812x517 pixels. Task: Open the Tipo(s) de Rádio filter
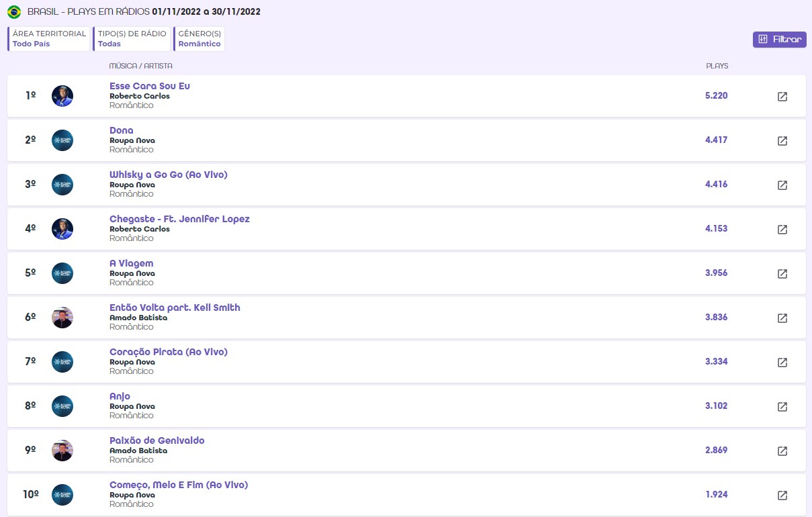[132, 39]
